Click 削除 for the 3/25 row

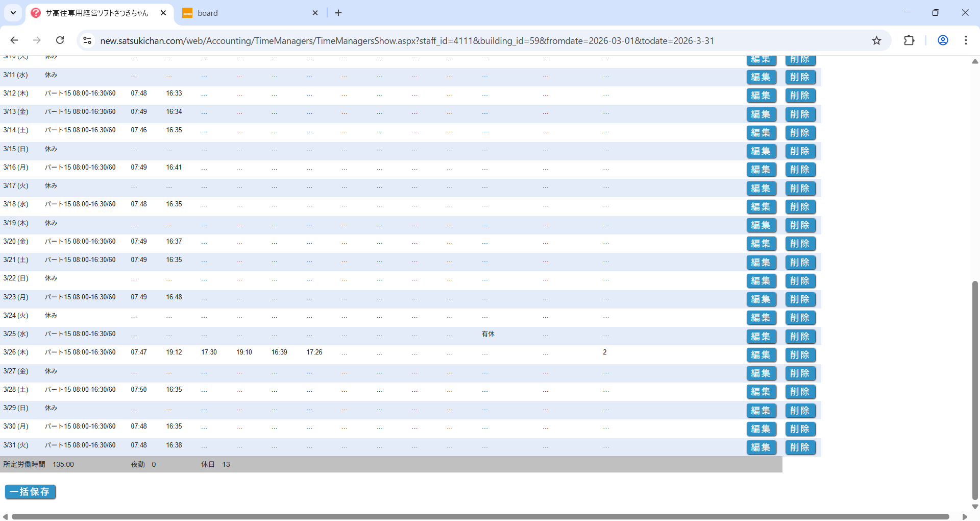[800, 337]
